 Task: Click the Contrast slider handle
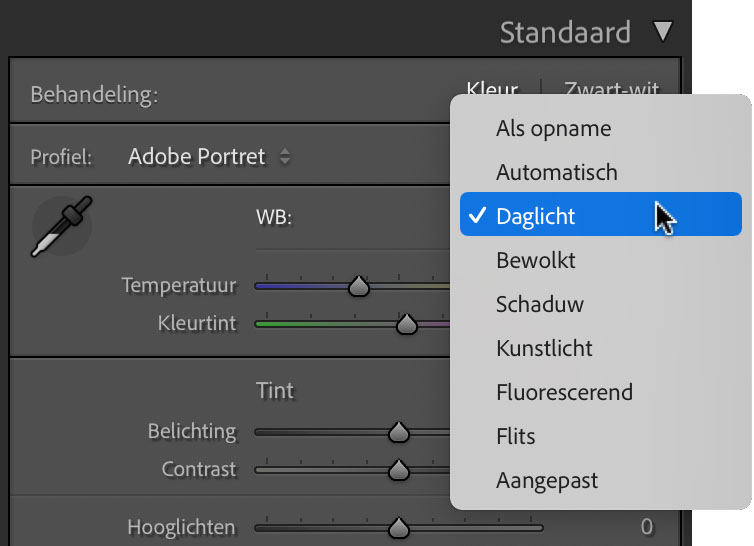point(399,470)
